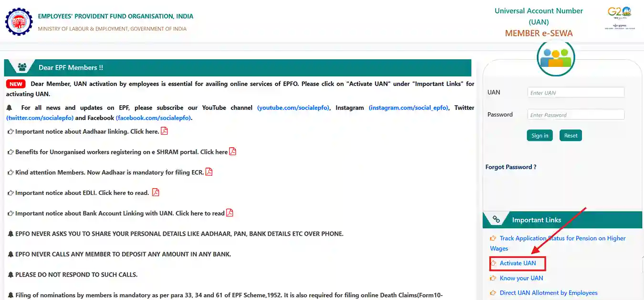Open Track Application Status for Pension link

(x=558, y=243)
